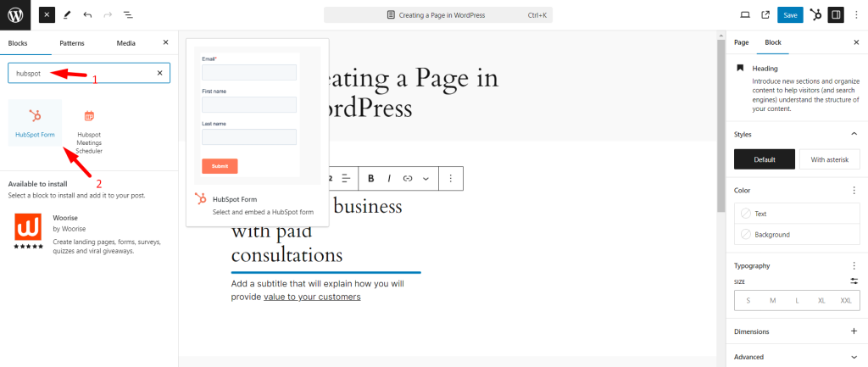Insert the HubSpot Form block

pyautogui.click(x=35, y=123)
